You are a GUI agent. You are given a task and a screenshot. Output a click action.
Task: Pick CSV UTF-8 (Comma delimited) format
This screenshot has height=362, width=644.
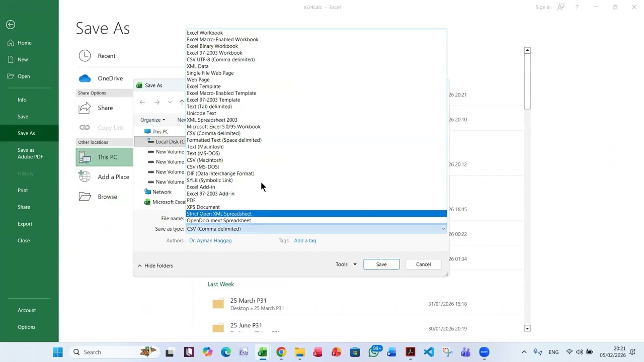point(316,59)
